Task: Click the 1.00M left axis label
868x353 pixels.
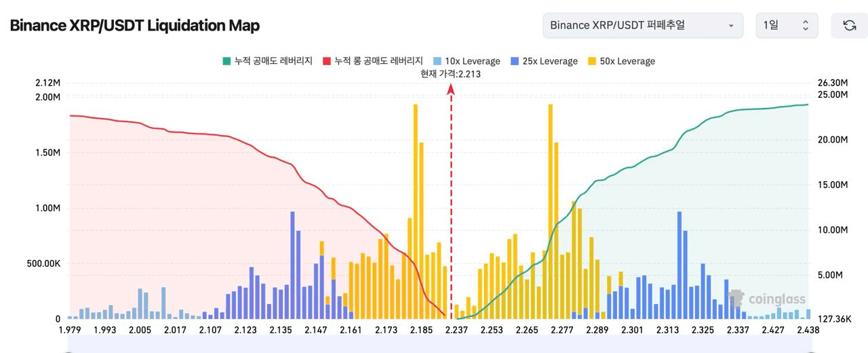Action: point(48,208)
